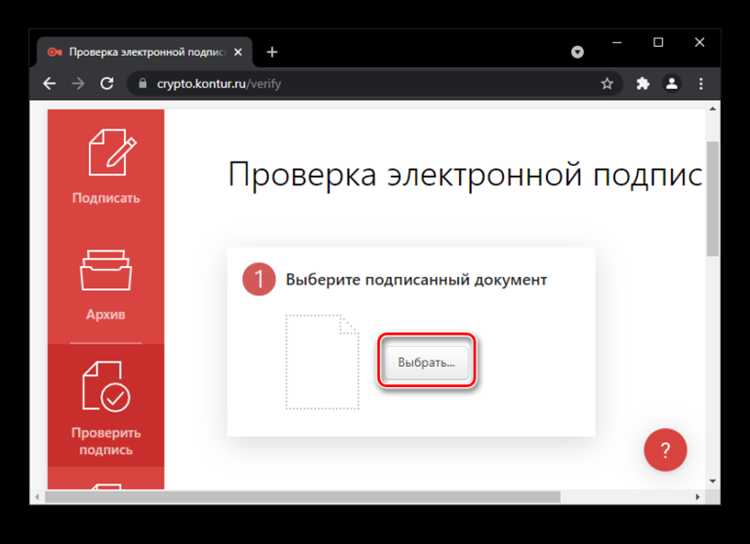Close the browser window

tap(699, 43)
